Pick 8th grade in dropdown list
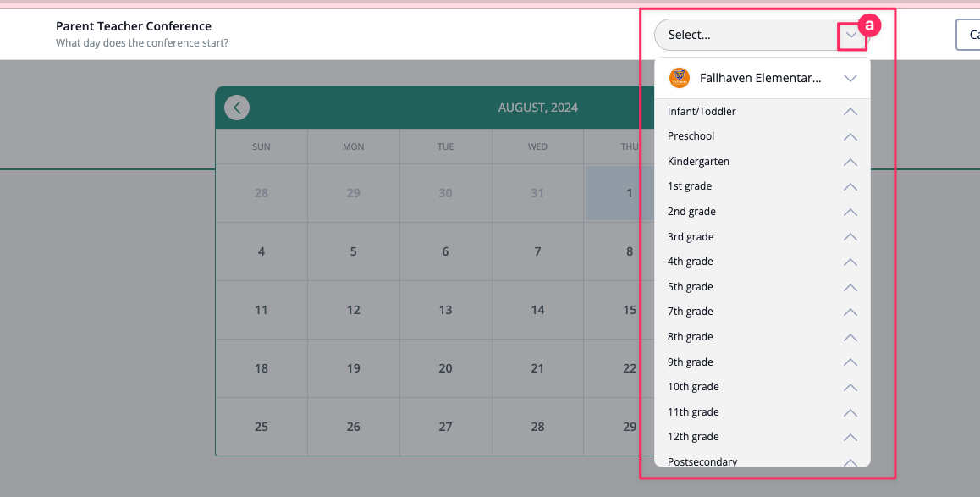Image resolution: width=980 pixels, height=497 pixels. coord(691,337)
